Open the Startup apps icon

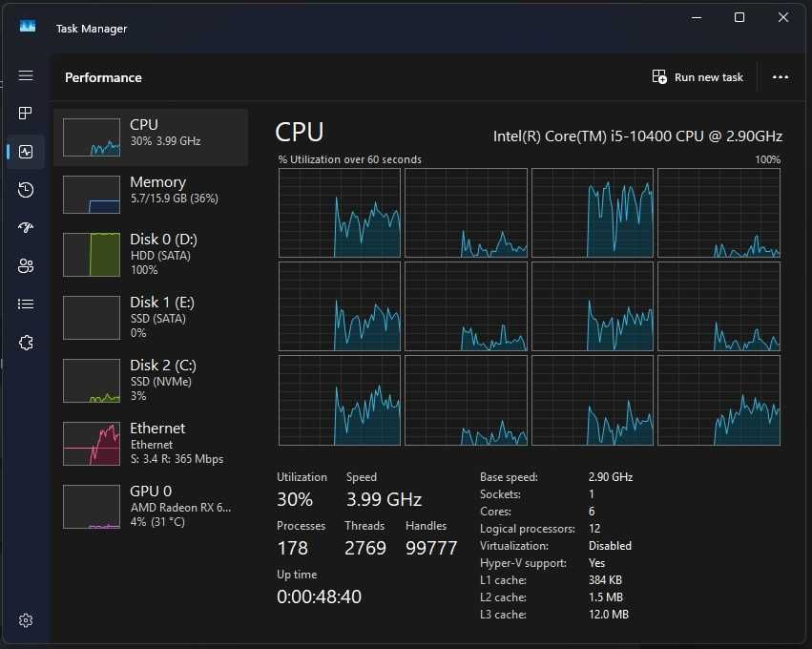26,227
